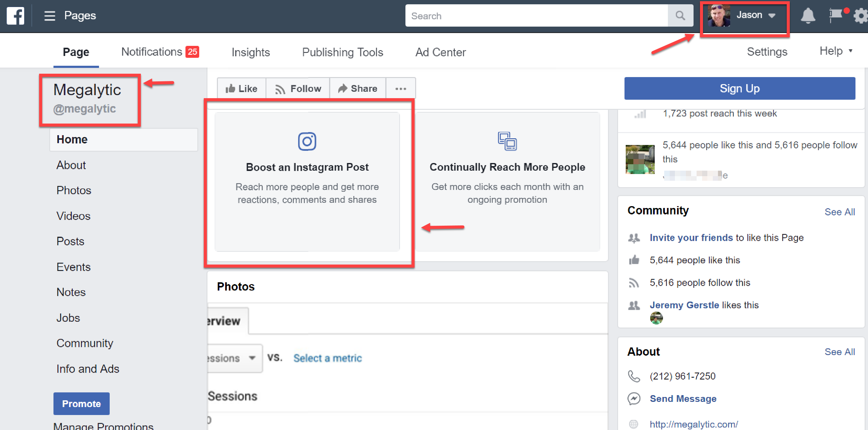Click See All in About section
868x430 pixels.
(x=839, y=352)
